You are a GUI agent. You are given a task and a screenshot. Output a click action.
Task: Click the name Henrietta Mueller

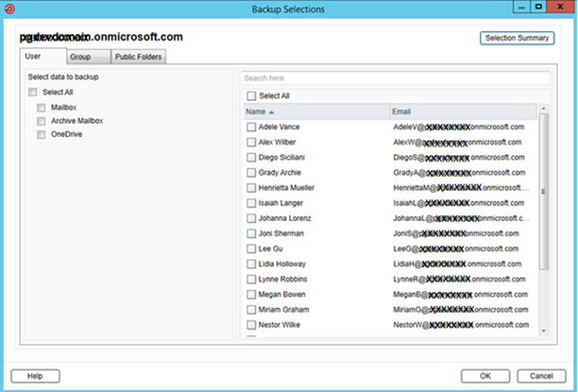tap(286, 188)
